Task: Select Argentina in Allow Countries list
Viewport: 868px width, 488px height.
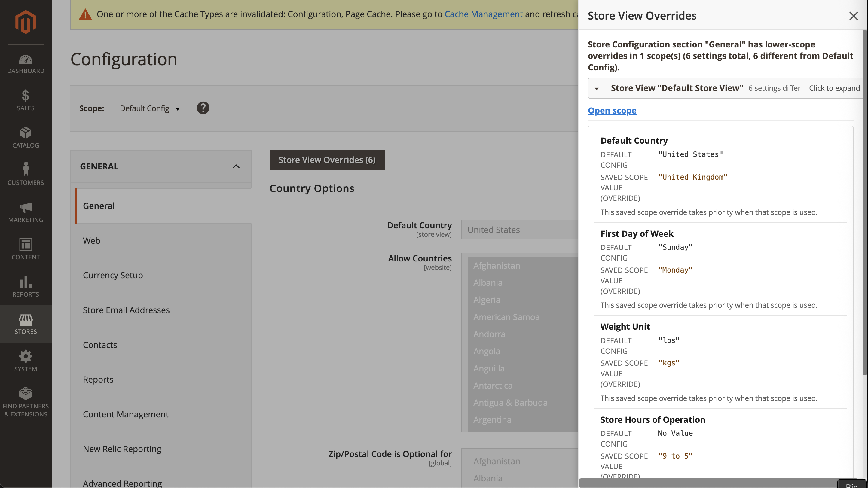Action: [x=523, y=420]
